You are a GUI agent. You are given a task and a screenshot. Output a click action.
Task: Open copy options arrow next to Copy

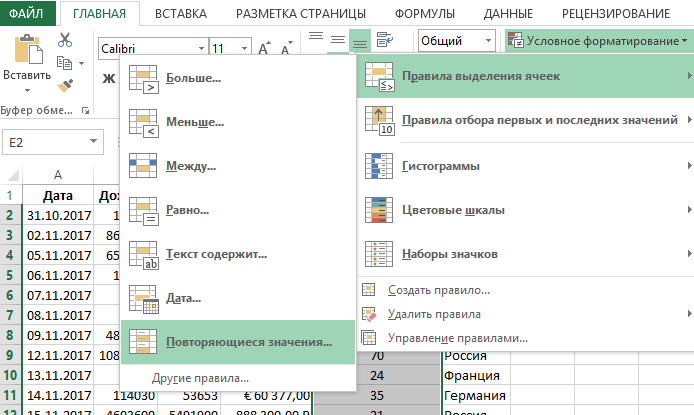pos(81,64)
